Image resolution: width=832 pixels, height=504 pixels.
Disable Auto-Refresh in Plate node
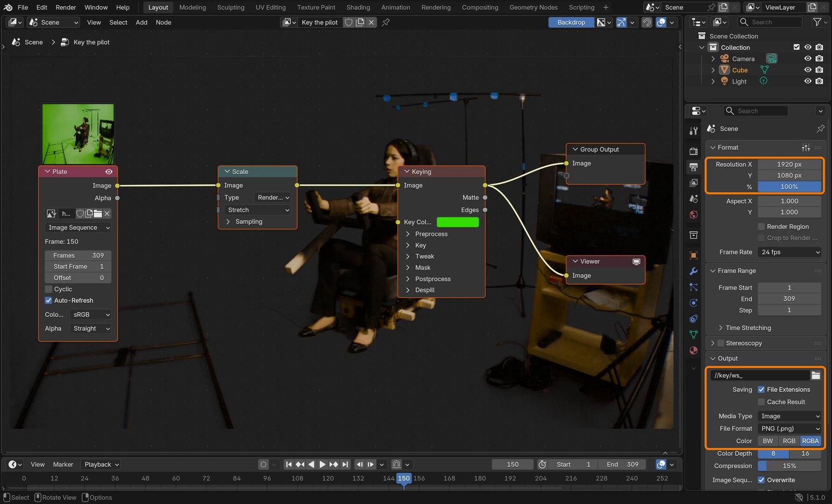tap(48, 300)
